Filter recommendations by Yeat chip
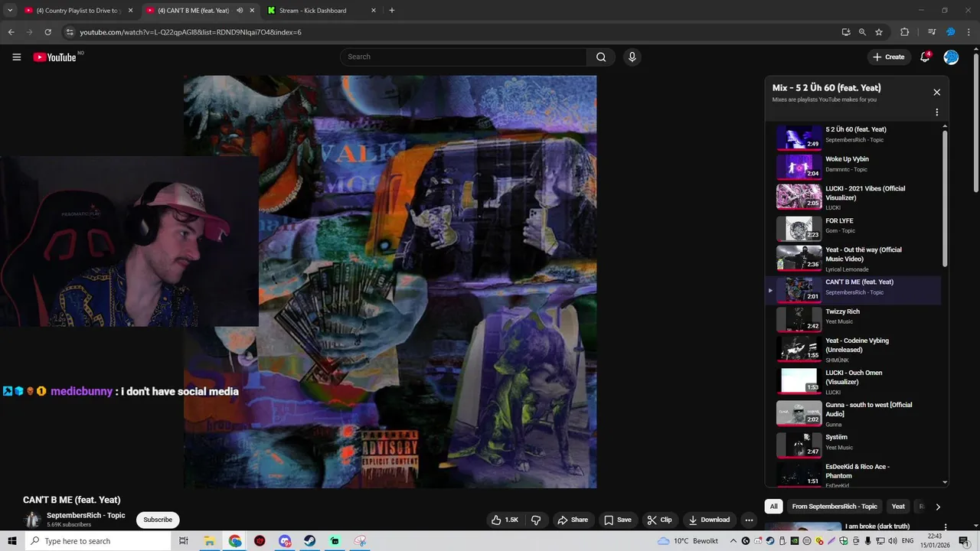 click(898, 507)
